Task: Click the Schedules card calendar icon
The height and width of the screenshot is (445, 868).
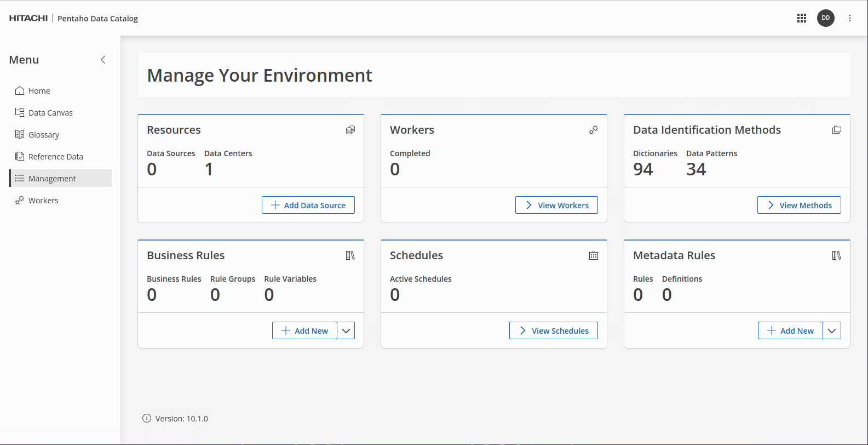Action: (x=594, y=255)
